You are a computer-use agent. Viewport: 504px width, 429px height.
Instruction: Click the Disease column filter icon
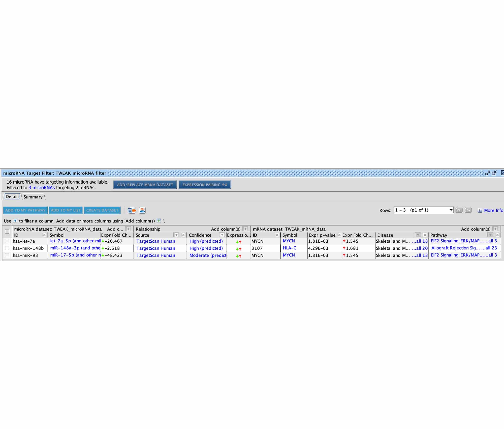[x=418, y=235]
